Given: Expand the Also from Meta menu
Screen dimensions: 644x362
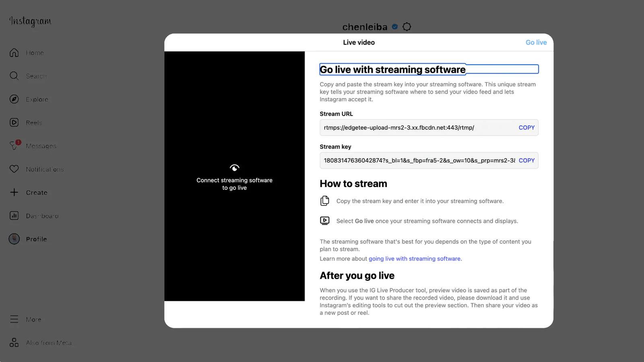Looking at the screenshot, I should (x=14, y=343).
